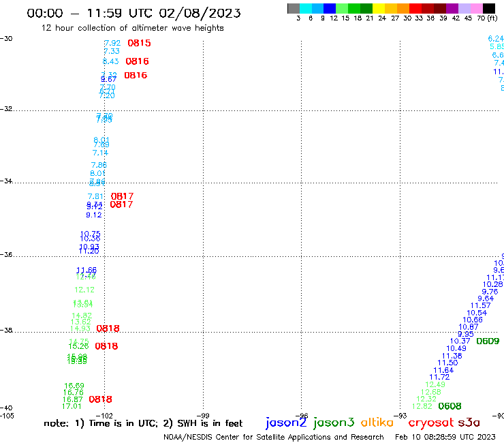504x443 pixels.
Task: Click the 'Feb 10 08:28:59 UTC 2023' timestamp
Action: pos(445,437)
